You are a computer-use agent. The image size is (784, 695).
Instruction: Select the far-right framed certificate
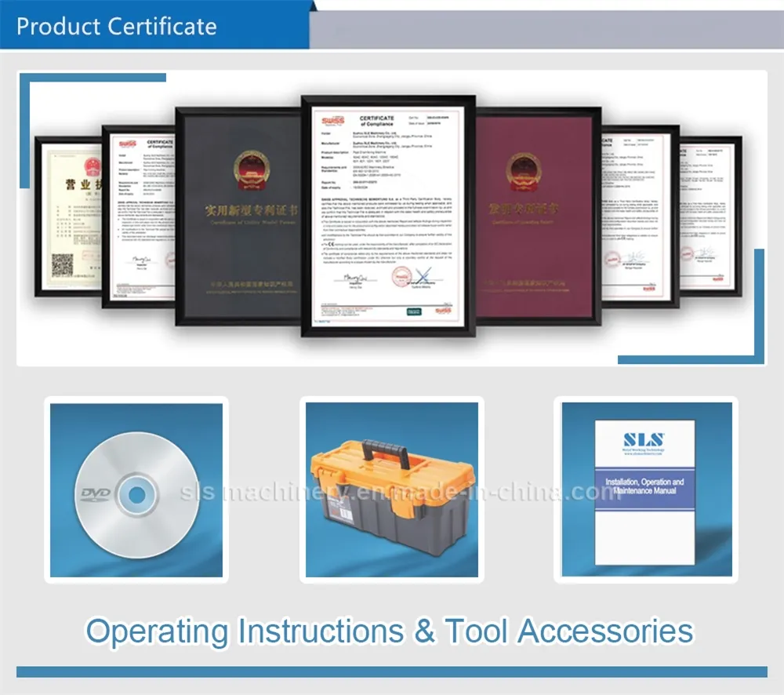pos(710,217)
